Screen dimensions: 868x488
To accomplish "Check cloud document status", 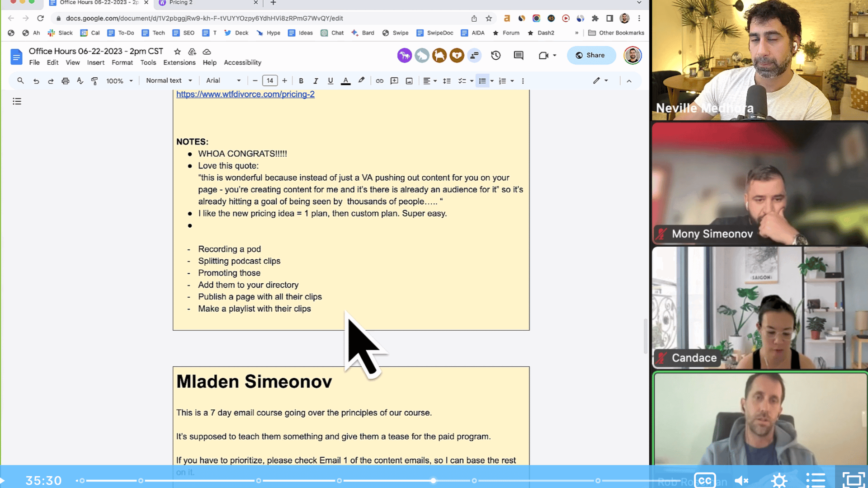I will 207,52.
